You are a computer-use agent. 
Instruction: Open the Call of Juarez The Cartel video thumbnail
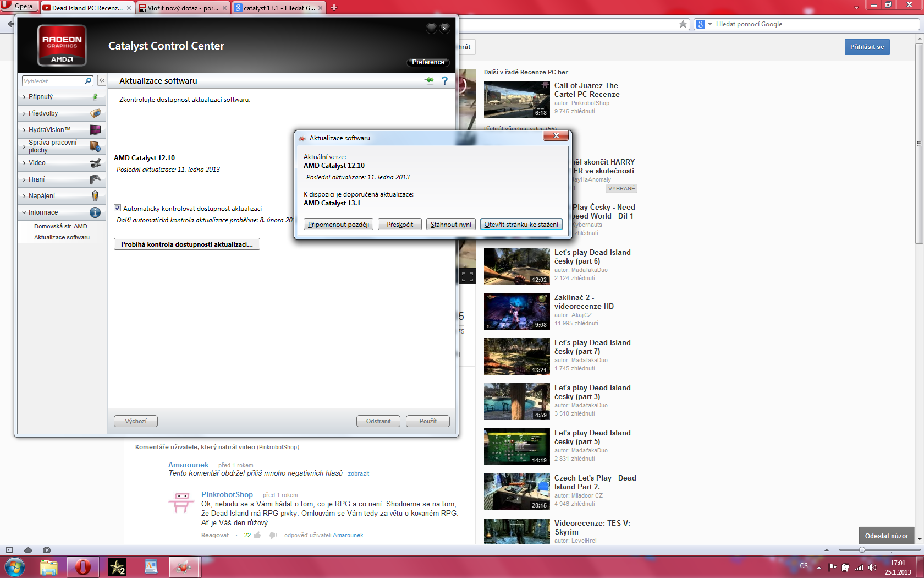tap(517, 100)
